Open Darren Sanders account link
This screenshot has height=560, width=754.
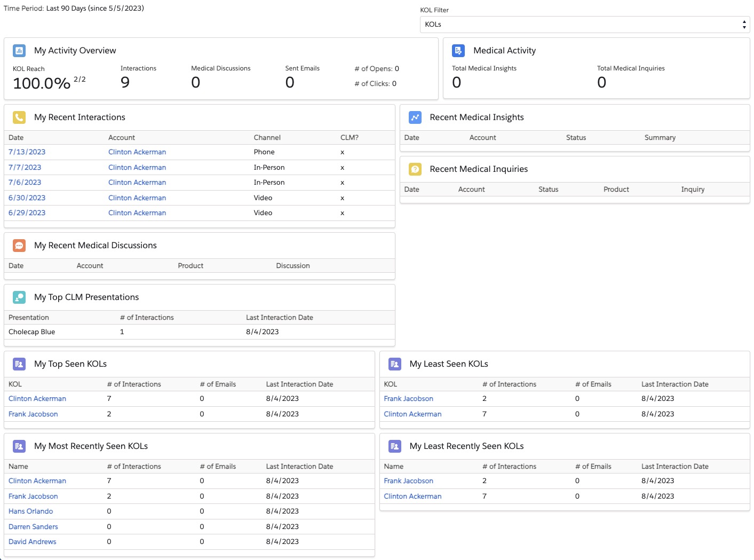tap(33, 527)
